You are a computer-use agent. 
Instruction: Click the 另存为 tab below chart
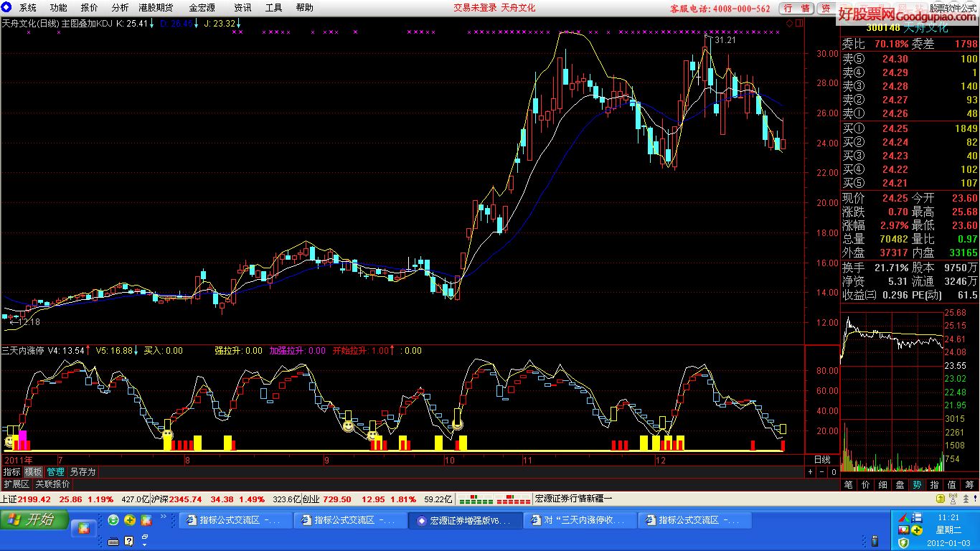coord(83,472)
